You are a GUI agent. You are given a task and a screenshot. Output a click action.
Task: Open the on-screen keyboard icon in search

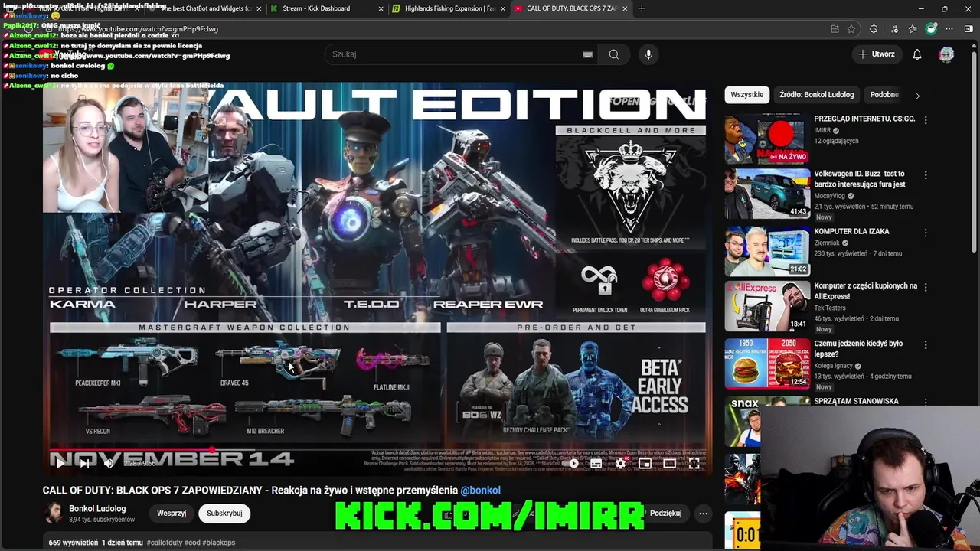click(587, 54)
